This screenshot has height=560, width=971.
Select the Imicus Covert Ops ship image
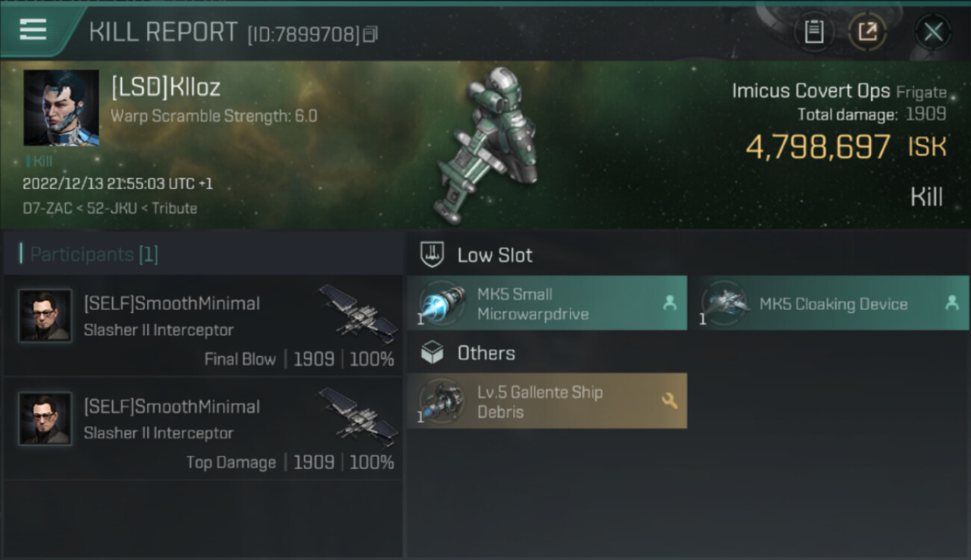point(490,146)
